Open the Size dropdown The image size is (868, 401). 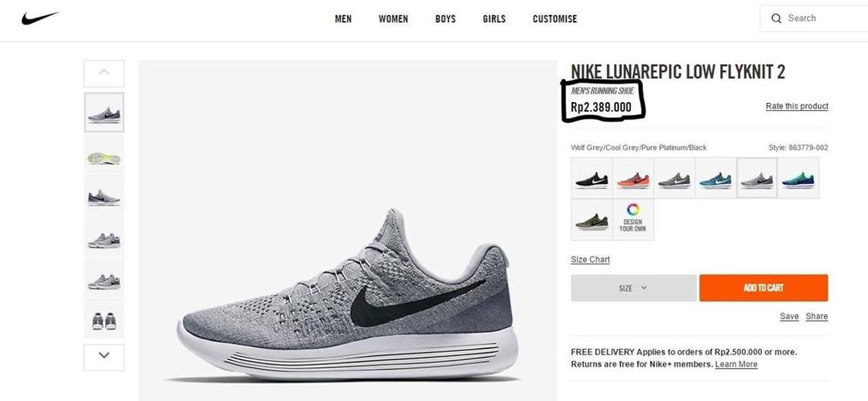[x=633, y=288]
